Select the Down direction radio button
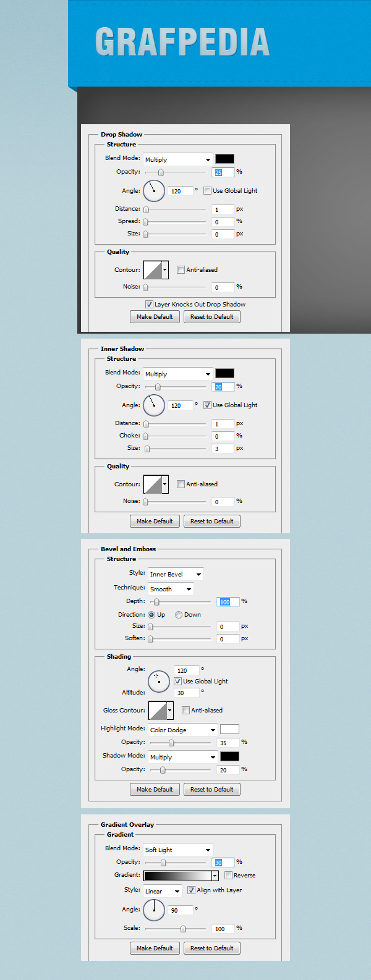This screenshot has height=980, width=371. point(179,615)
